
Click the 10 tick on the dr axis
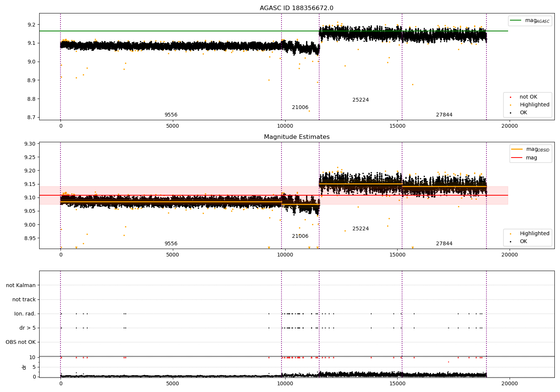click(x=32, y=358)
